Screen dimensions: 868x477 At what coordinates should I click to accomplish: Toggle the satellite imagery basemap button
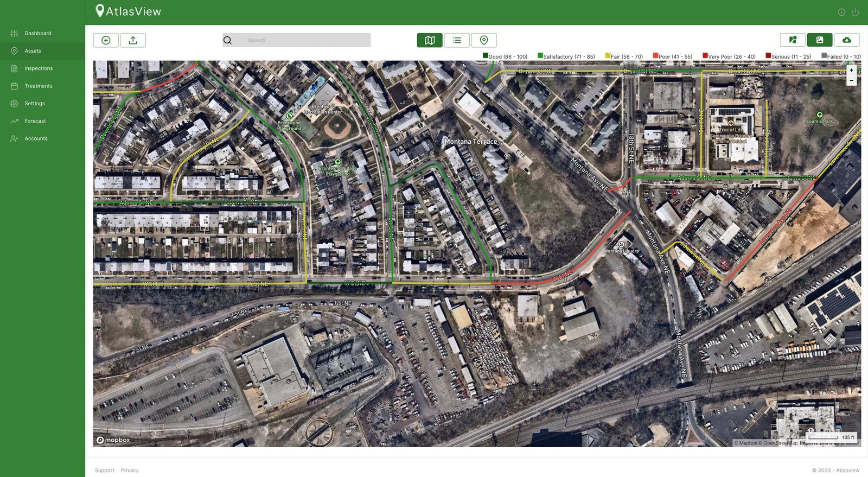[820, 40]
